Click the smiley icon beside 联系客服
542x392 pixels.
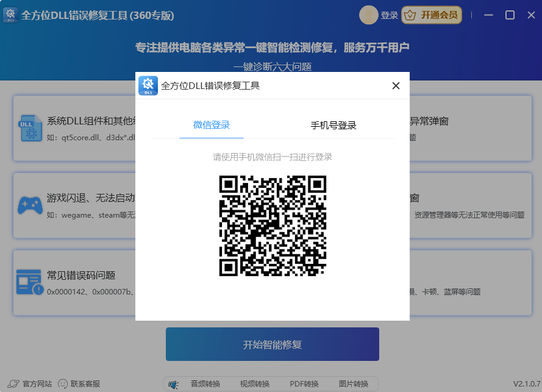point(63,384)
